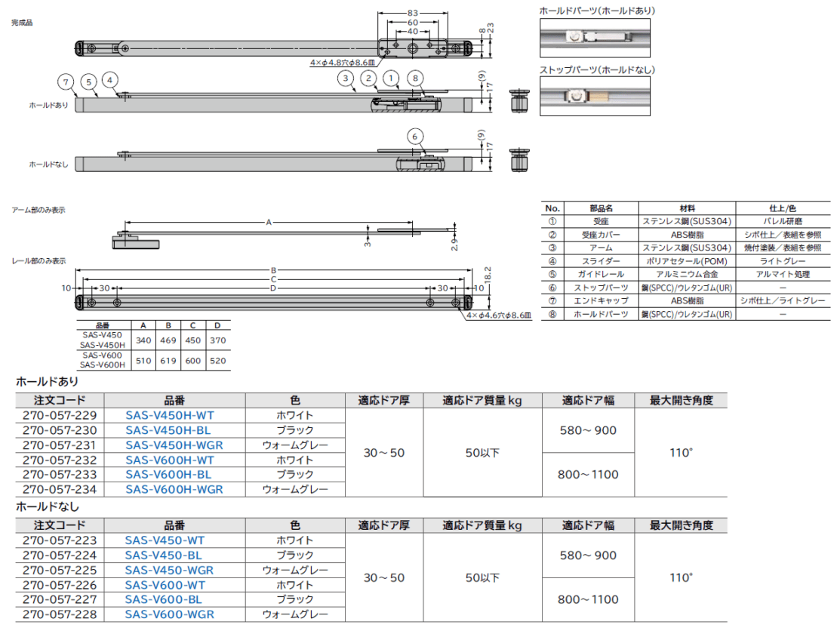Click dimension value 340 in size table
The height and width of the screenshot is (631, 840).
click(143, 340)
